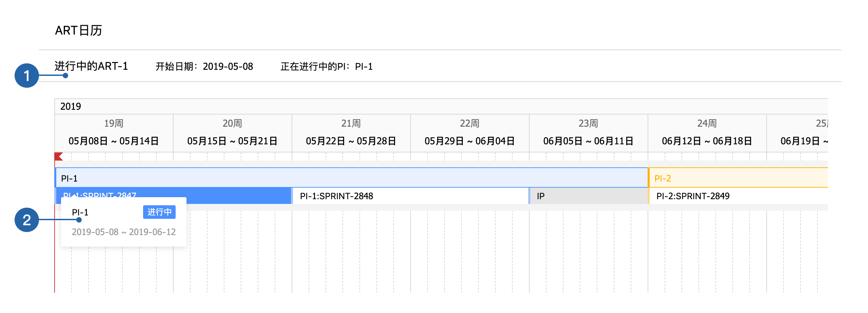Click the date range 05月08日 ~ 05月14日

click(x=114, y=141)
